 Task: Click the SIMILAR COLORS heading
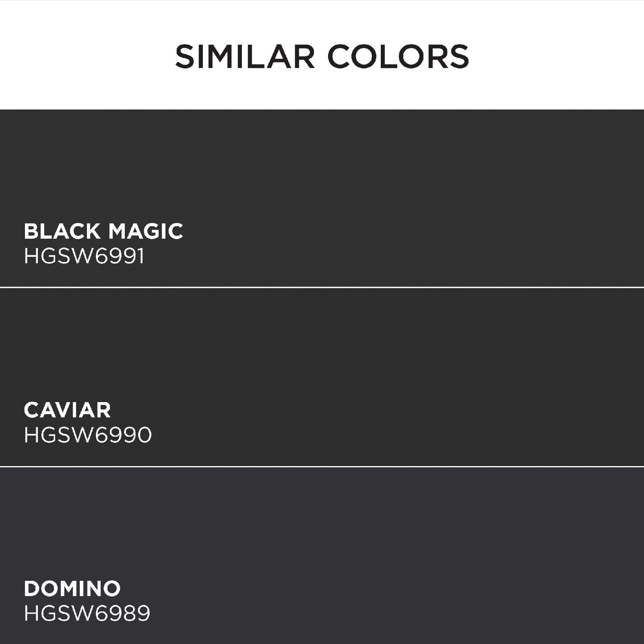tap(322, 56)
